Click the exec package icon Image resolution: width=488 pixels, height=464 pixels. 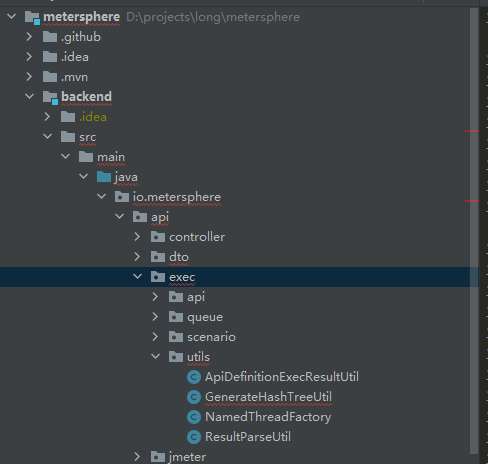pyautogui.click(x=158, y=277)
